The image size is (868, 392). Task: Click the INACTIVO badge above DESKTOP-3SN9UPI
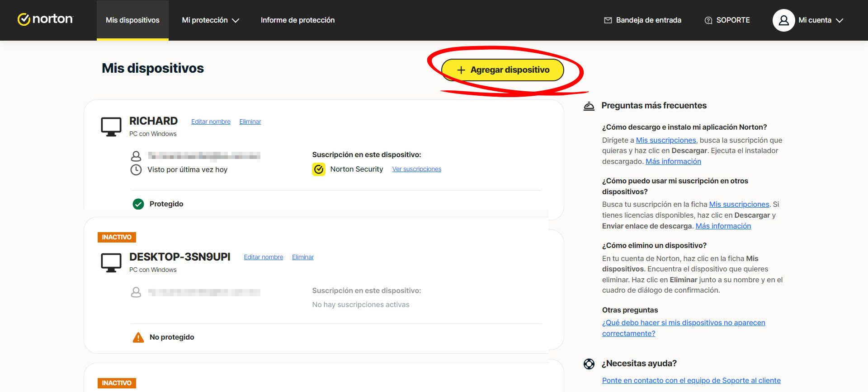[117, 237]
